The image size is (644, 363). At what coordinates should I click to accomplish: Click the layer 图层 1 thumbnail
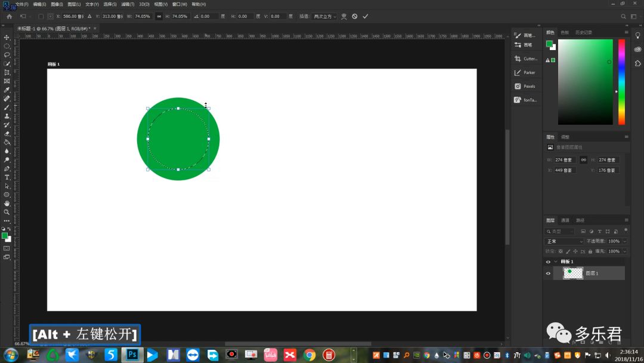pos(573,273)
